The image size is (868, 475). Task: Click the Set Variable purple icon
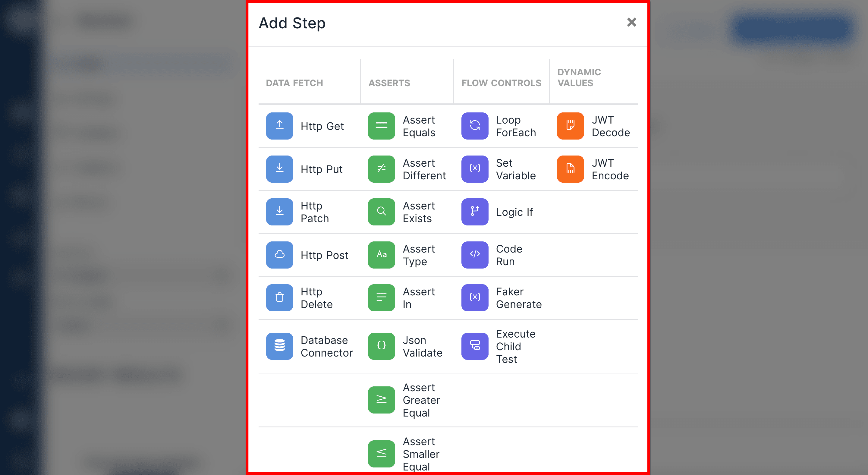tap(474, 169)
